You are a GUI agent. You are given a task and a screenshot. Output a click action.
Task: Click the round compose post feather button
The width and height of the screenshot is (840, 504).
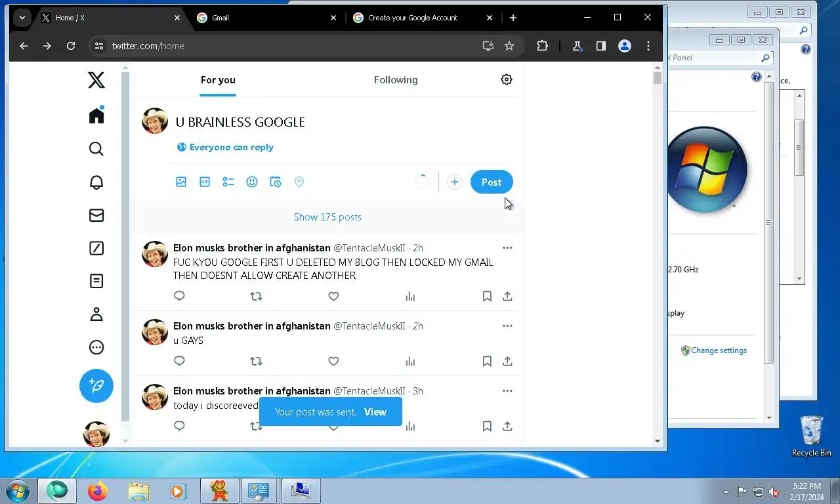pos(96,386)
